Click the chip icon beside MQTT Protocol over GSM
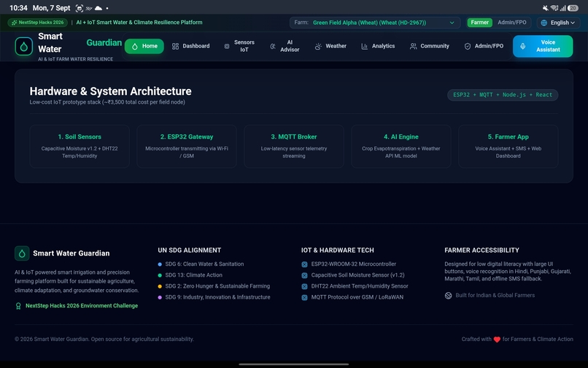 click(304, 297)
